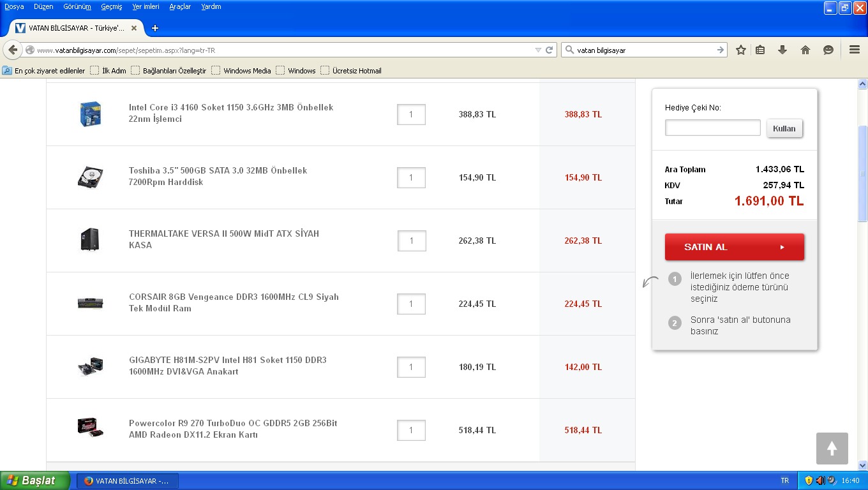Open the Intel Core i3 4160 product link
The image size is (868, 490).
pos(231,114)
